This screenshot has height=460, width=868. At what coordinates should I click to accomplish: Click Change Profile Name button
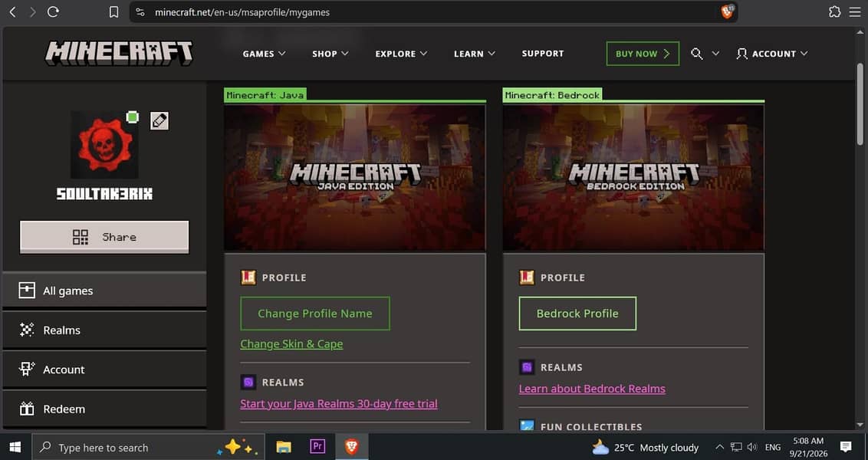coord(315,314)
